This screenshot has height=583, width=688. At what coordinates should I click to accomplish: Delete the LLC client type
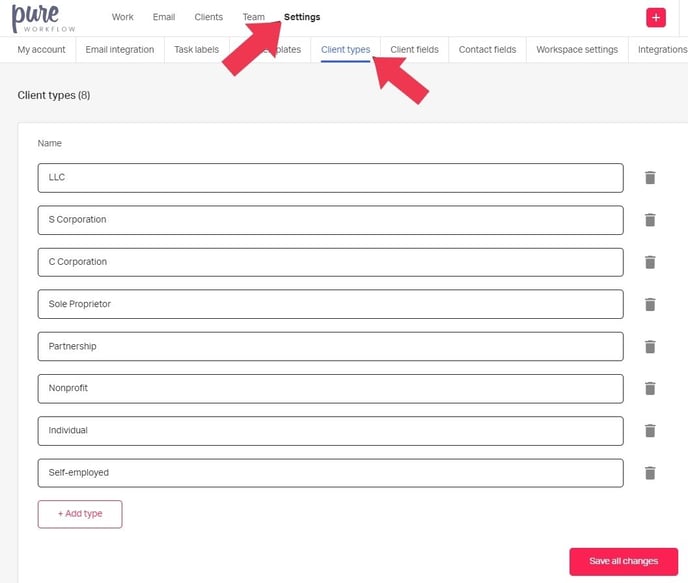(x=650, y=178)
